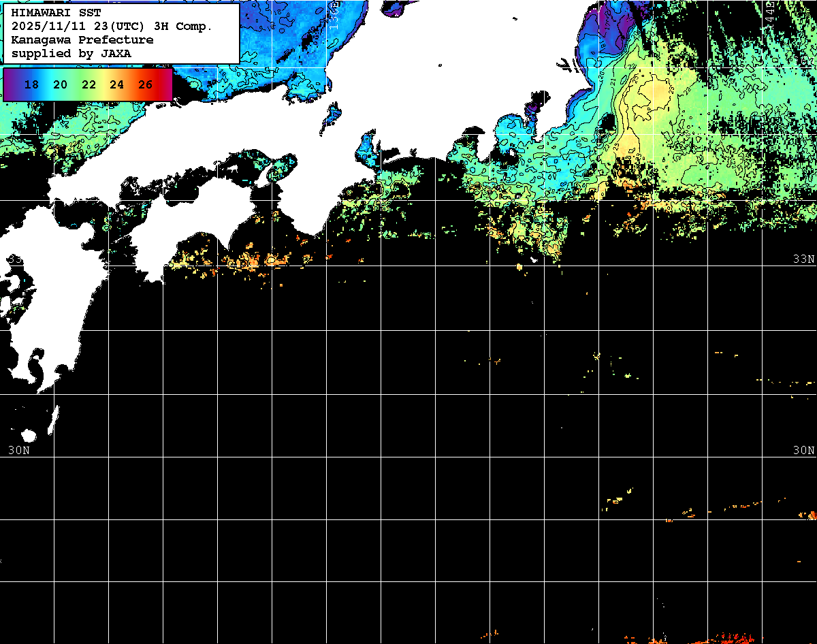Click the 30N latitude label on left edge

(x=19, y=450)
